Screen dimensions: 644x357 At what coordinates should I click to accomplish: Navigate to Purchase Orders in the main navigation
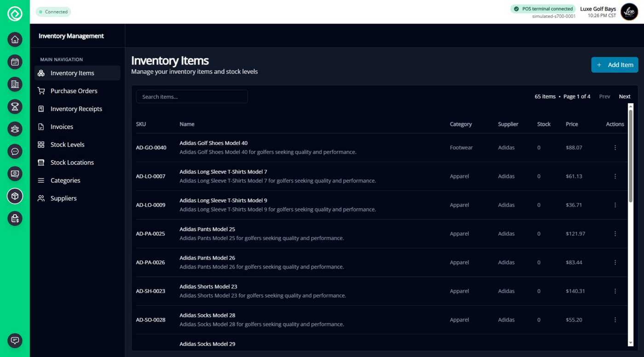tap(74, 91)
